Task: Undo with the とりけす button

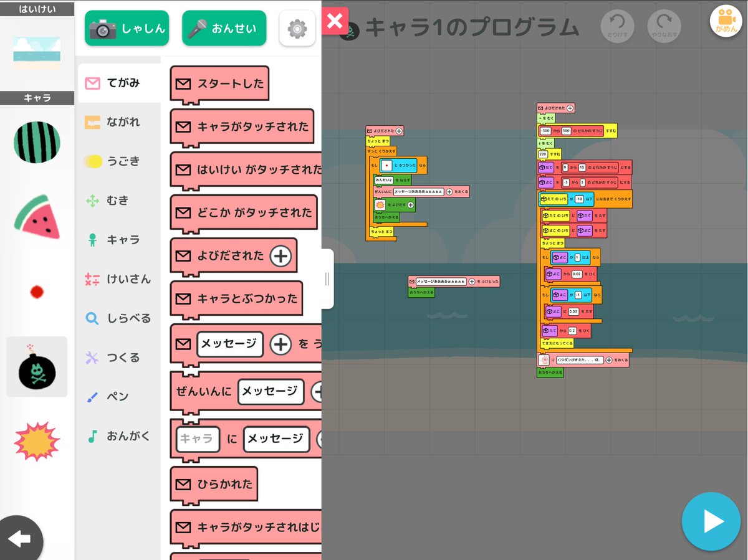Action: tap(616, 25)
